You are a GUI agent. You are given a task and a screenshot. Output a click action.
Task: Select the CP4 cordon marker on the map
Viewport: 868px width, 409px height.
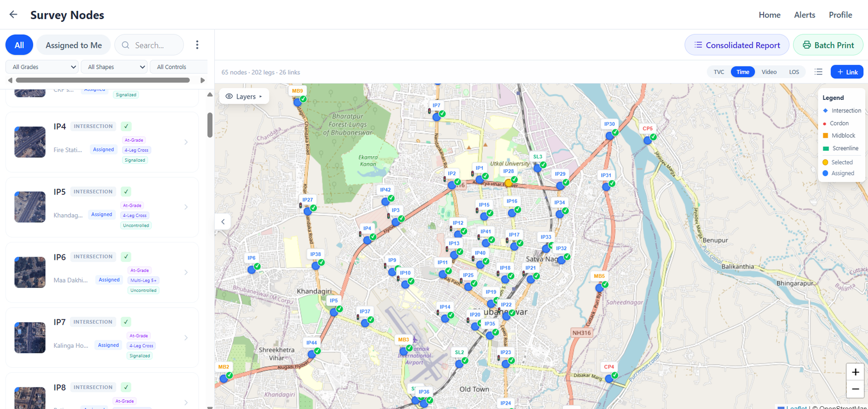[x=609, y=378]
